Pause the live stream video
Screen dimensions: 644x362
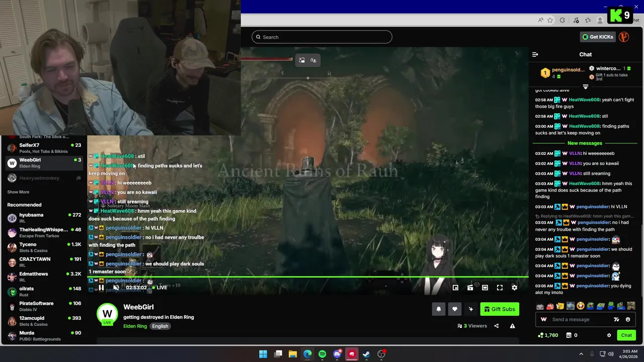[101, 288]
